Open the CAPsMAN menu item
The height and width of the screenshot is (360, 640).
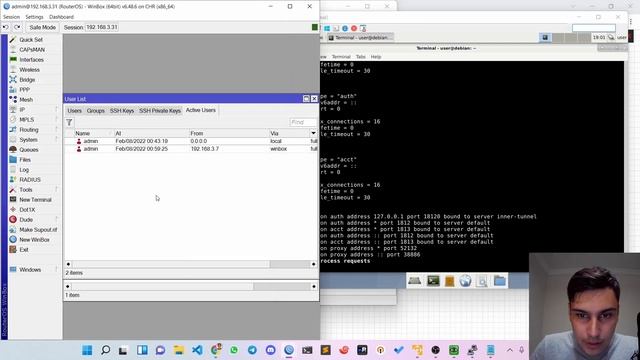coord(32,49)
